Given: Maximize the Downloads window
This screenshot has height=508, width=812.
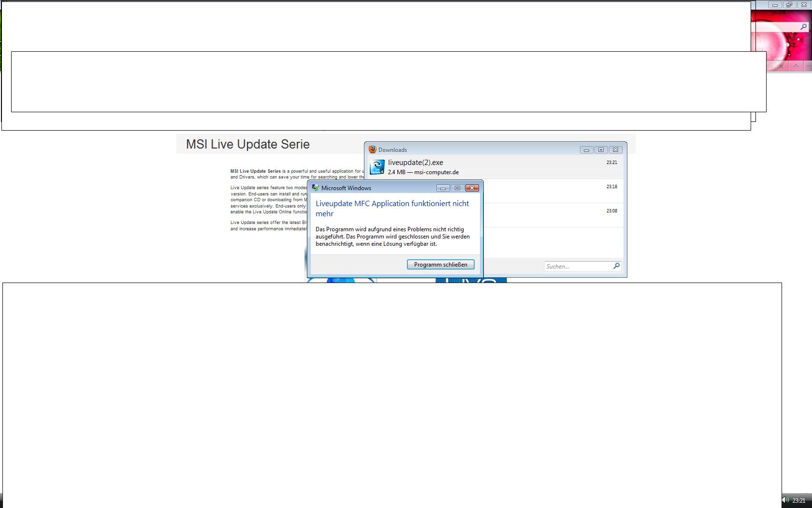Looking at the screenshot, I should point(601,150).
